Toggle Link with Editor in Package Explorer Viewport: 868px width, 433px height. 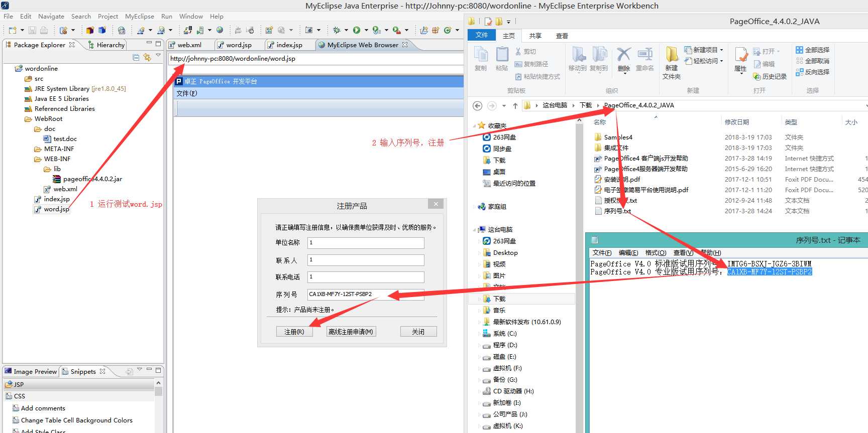pos(147,57)
